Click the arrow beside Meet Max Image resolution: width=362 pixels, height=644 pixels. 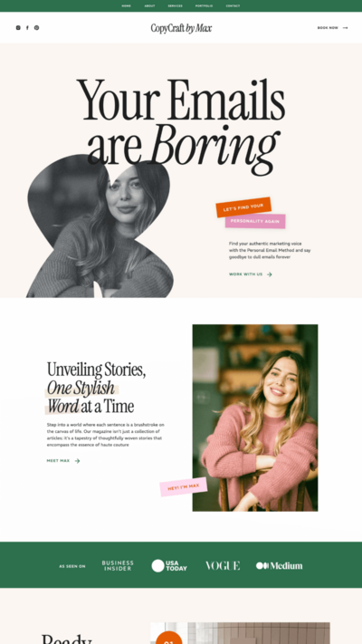(77, 461)
